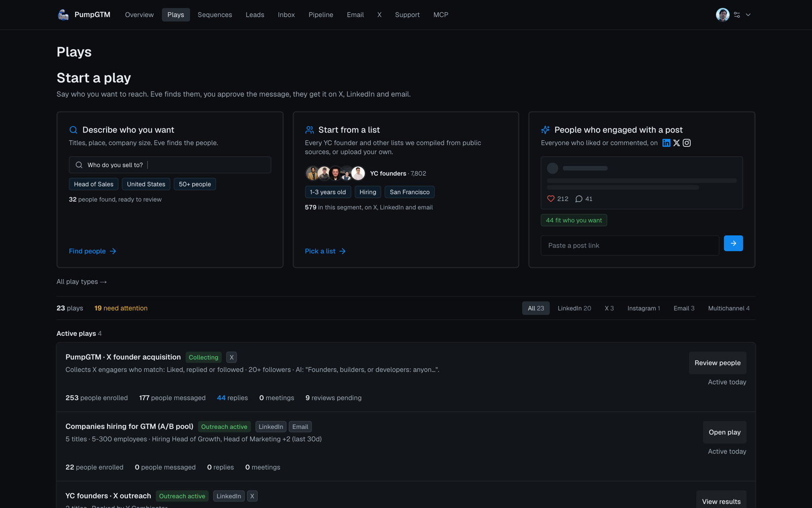Screen dimensions: 812x508
Task: Open the user avatar profile picture
Action: (x=723, y=15)
